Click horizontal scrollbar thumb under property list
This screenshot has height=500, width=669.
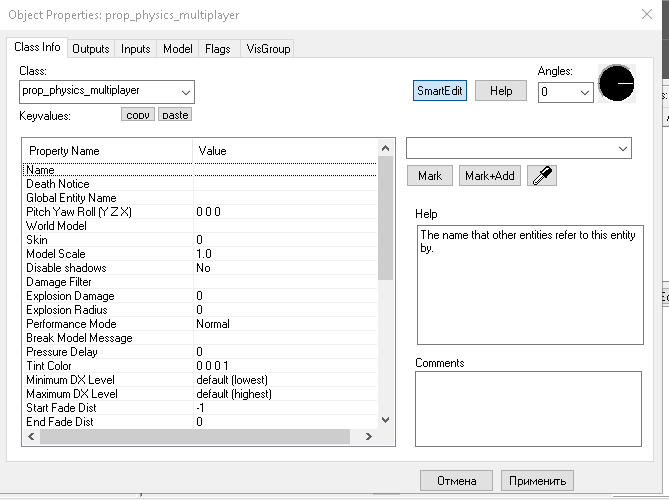pyautogui.click(x=195, y=436)
